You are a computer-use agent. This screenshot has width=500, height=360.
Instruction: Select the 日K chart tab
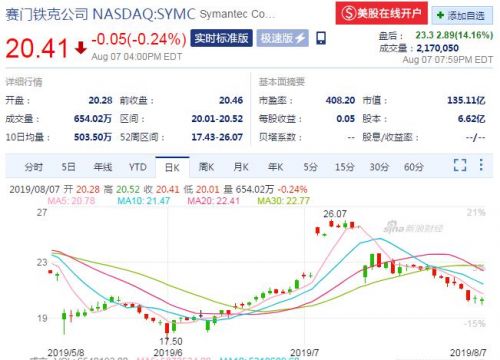172,167
